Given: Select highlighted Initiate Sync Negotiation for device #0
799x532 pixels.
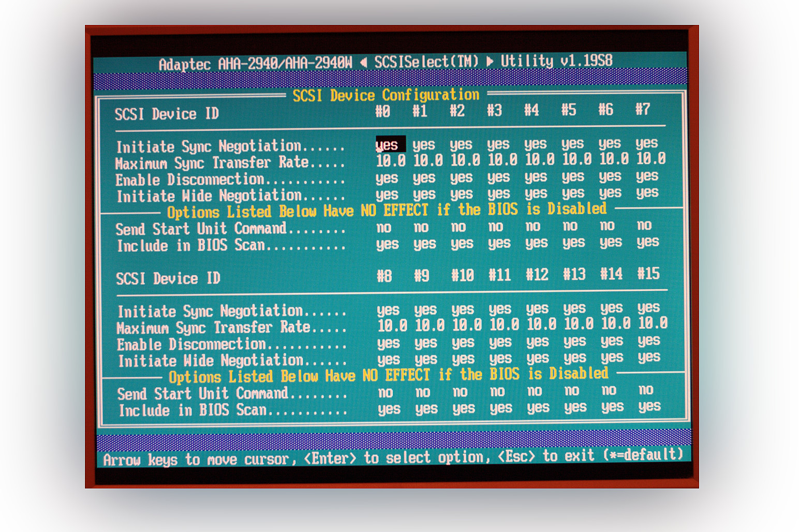Looking at the screenshot, I should 387,145.
